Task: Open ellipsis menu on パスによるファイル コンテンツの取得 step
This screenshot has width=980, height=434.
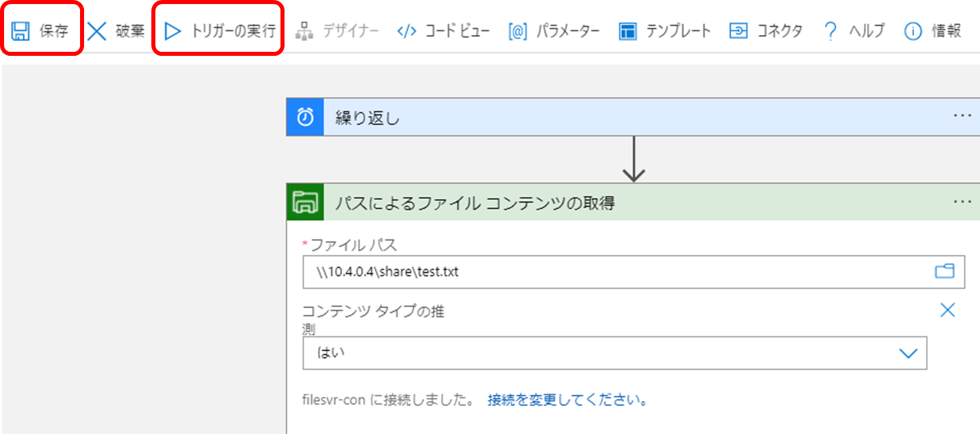Action: (x=963, y=201)
